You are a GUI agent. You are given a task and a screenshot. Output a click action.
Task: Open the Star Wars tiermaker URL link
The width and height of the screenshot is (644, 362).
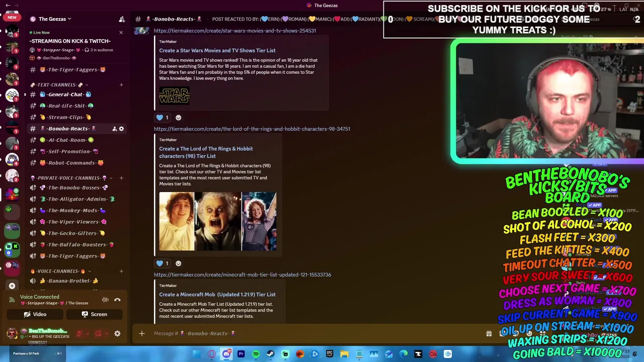tap(235, 31)
